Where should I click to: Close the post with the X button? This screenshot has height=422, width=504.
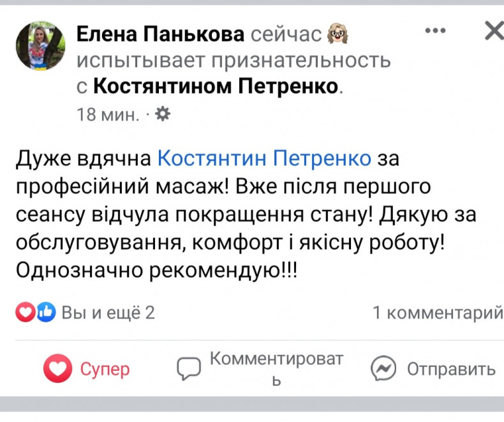pos(493,31)
